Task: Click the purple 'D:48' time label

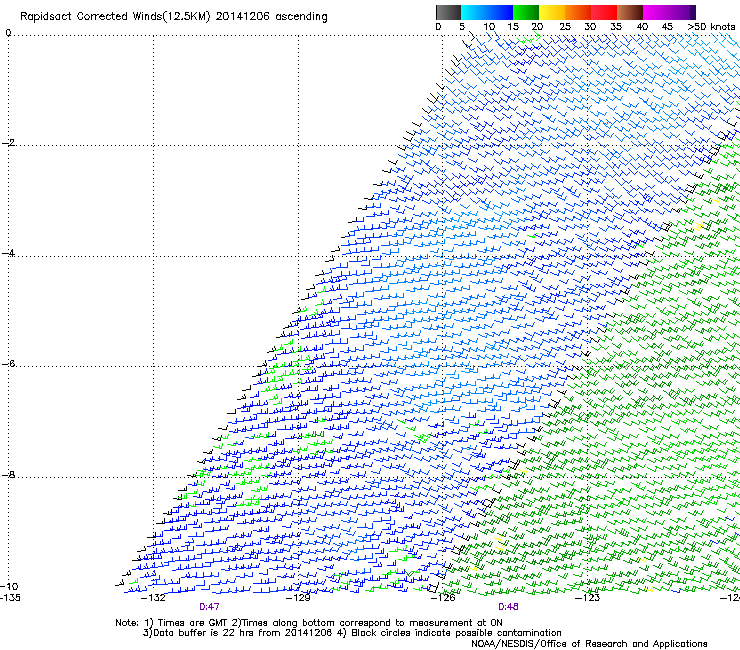Action: tap(508, 607)
